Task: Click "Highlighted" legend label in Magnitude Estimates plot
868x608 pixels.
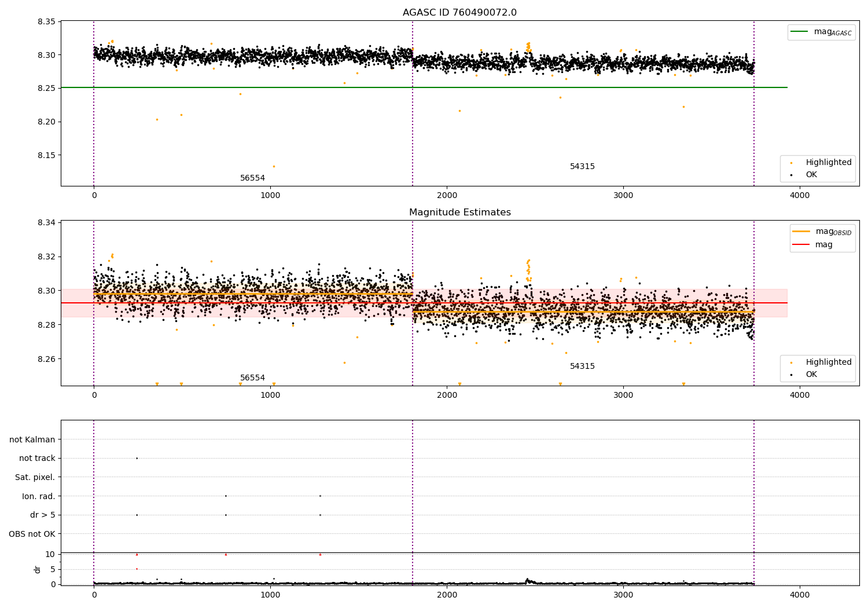Action: pos(829,362)
